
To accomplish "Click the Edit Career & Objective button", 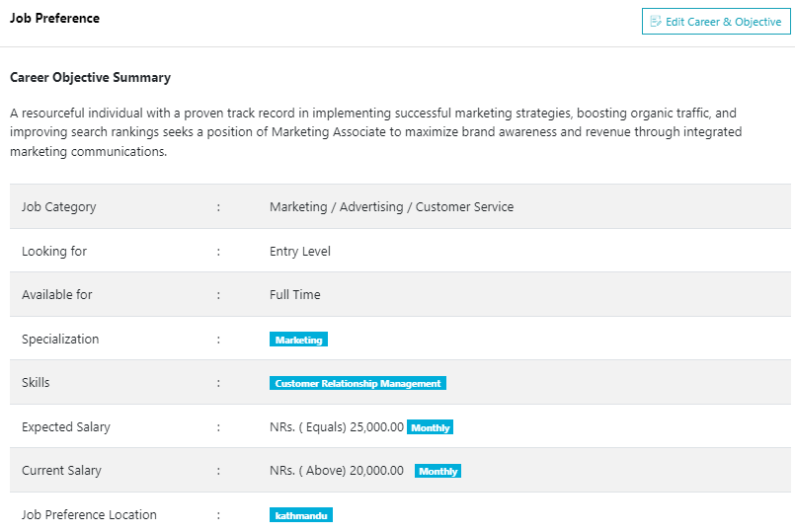I will pyautogui.click(x=716, y=22).
